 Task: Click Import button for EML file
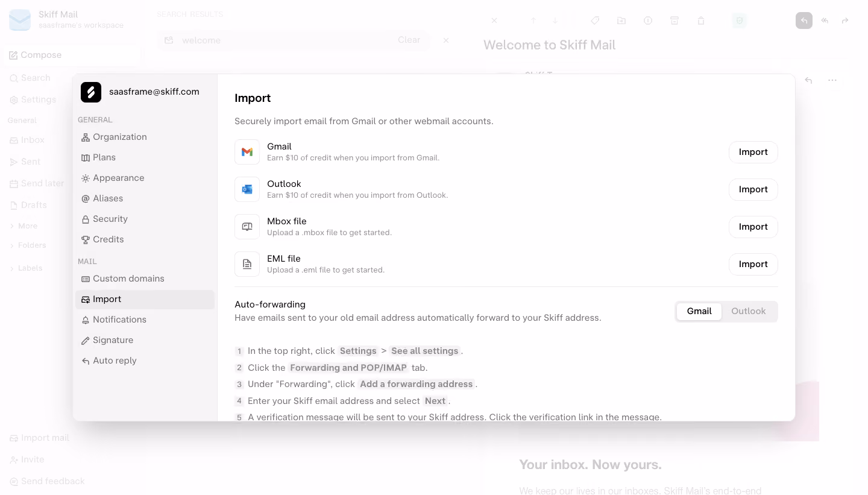(x=753, y=264)
